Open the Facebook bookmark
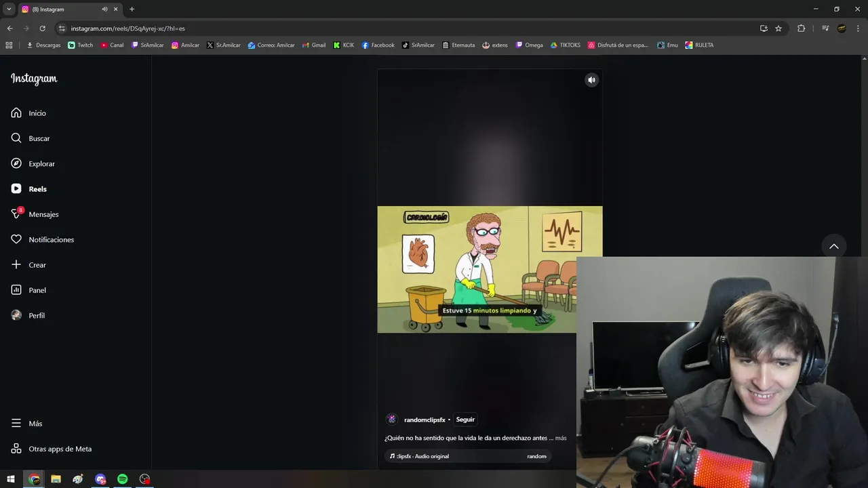Image resolution: width=868 pixels, height=488 pixels. point(378,45)
